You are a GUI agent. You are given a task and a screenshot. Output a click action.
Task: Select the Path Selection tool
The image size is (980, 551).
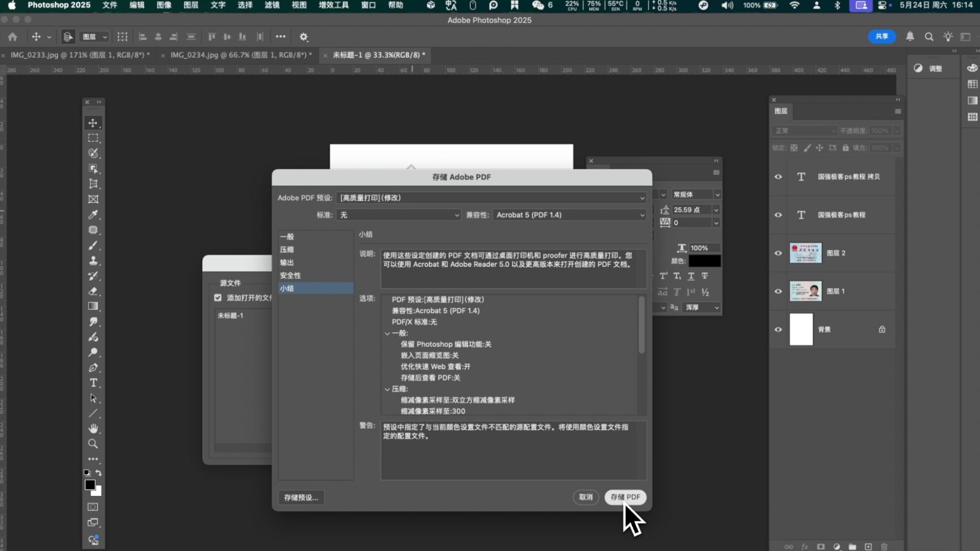click(93, 398)
